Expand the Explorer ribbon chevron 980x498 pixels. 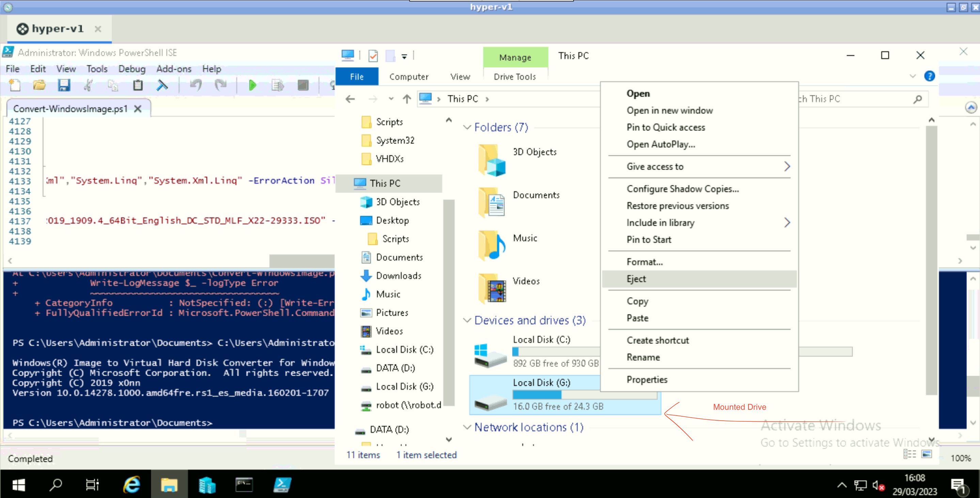click(x=912, y=76)
